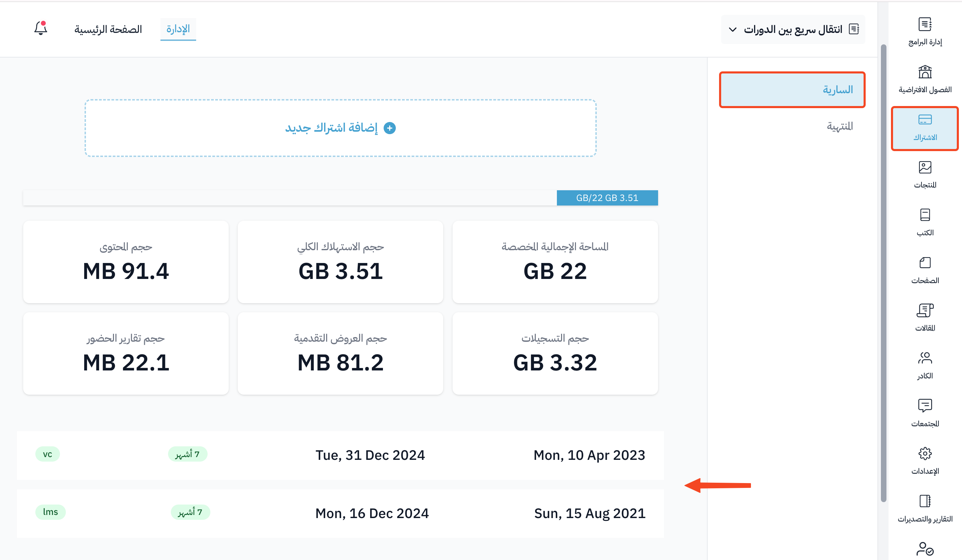Select the الاشتراك subscription sidebar icon
962x560 pixels.
tap(925, 120)
